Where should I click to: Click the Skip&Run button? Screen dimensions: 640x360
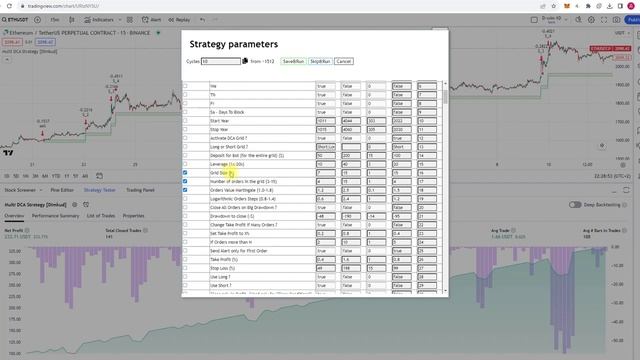320,61
